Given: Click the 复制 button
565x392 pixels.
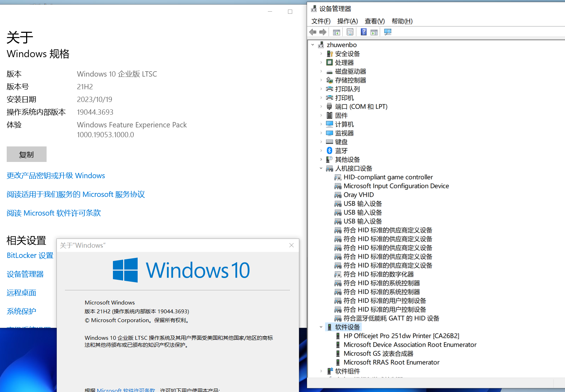Looking at the screenshot, I should (x=26, y=155).
